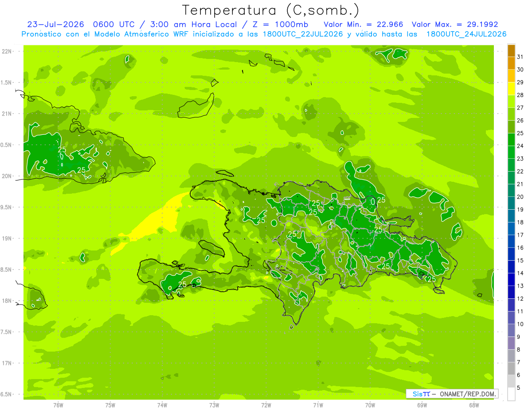Click the colorbar label "13"
Viewport: 532px width, 411px height.
[520, 286]
